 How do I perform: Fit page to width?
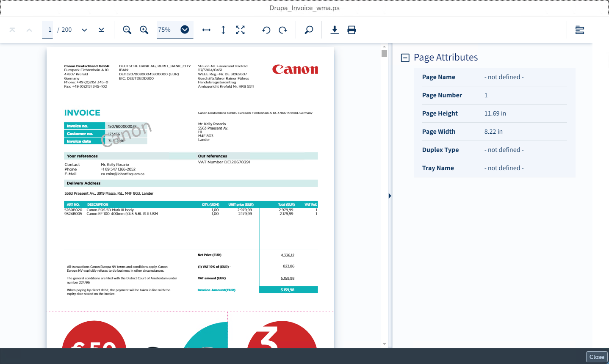206,30
